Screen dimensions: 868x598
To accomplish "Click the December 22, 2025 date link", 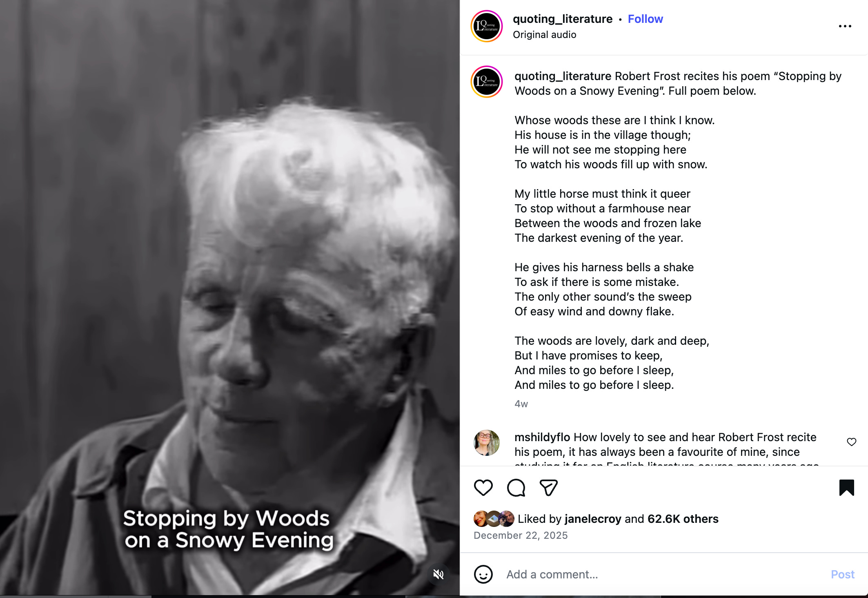I will pos(521,536).
